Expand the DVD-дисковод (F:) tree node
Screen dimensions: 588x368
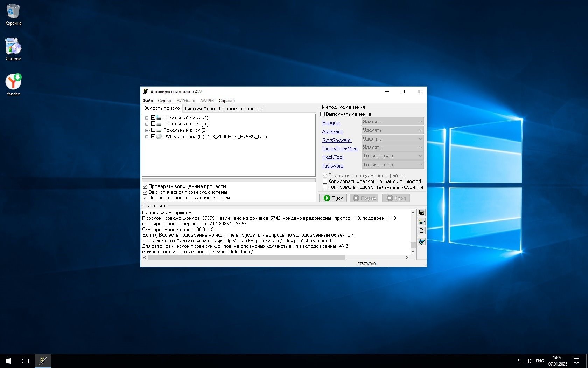147,137
